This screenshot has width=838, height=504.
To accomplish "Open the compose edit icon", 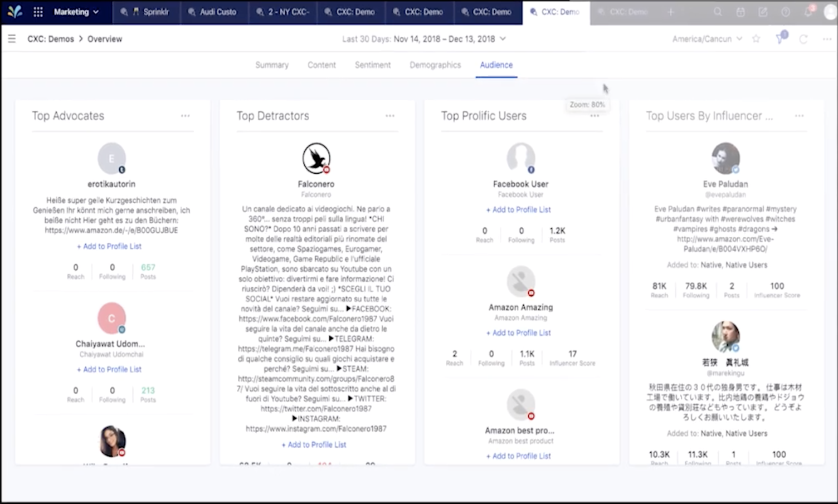I will click(x=763, y=12).
